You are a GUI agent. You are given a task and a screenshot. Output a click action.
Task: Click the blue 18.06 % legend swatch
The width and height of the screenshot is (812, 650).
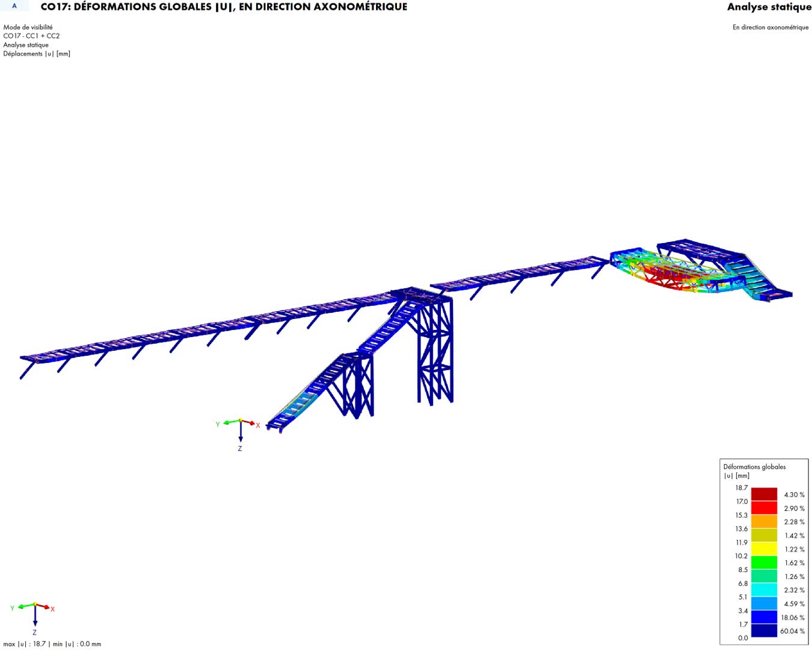point(764,617)
